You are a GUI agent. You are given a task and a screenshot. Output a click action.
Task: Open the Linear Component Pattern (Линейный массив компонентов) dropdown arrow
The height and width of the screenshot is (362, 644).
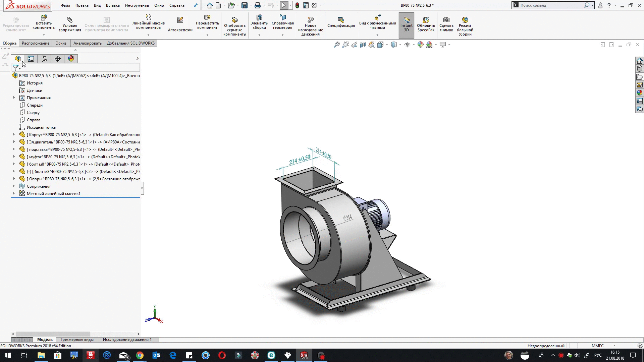click(x=148, y=35)
